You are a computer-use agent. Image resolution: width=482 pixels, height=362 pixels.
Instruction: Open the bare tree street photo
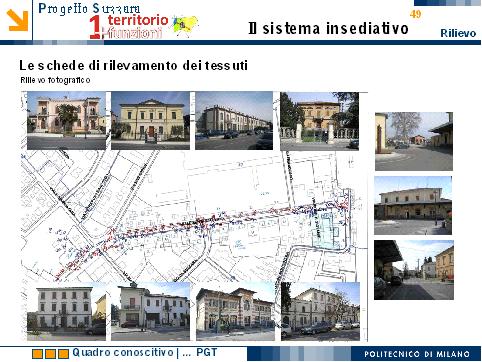[x=414, y=141]
